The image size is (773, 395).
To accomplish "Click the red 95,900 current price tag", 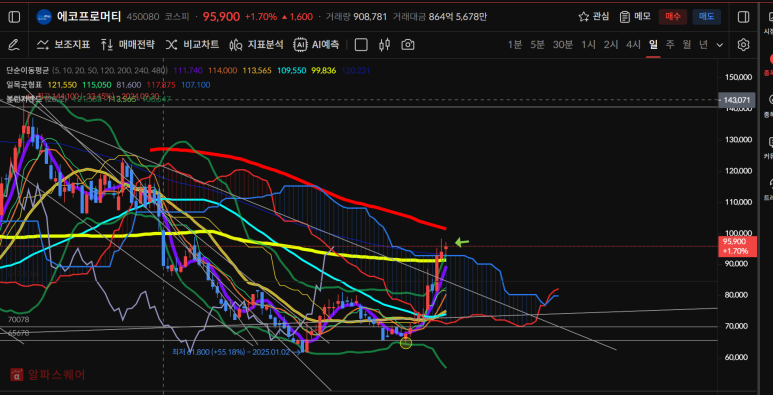I will click(737, 246).
